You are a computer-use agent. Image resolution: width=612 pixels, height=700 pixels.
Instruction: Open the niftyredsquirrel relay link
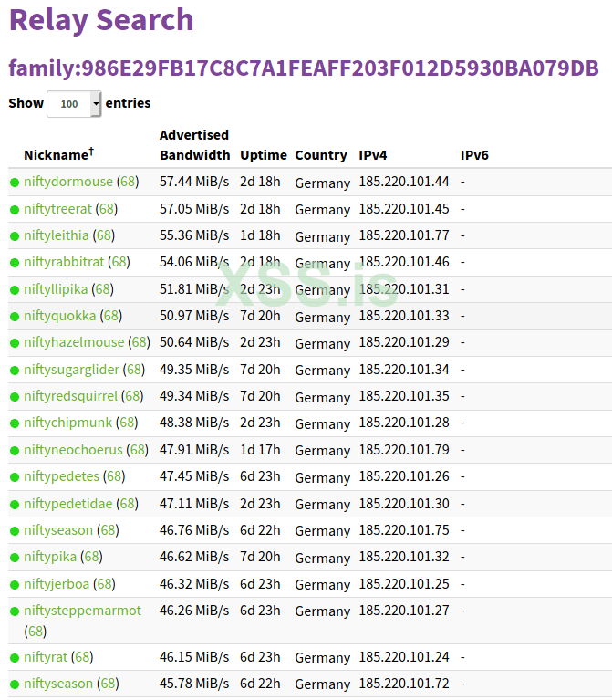click(x=70, y=396)
